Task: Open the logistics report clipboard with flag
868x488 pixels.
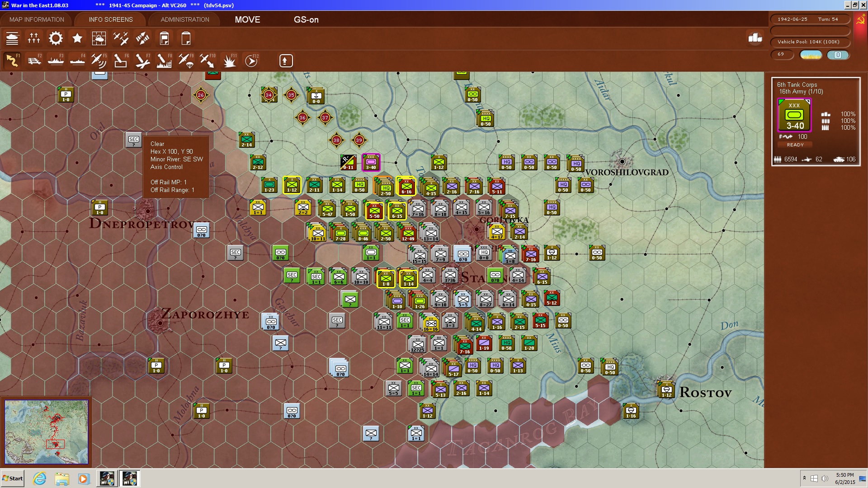Action: [x=164, y=38]
